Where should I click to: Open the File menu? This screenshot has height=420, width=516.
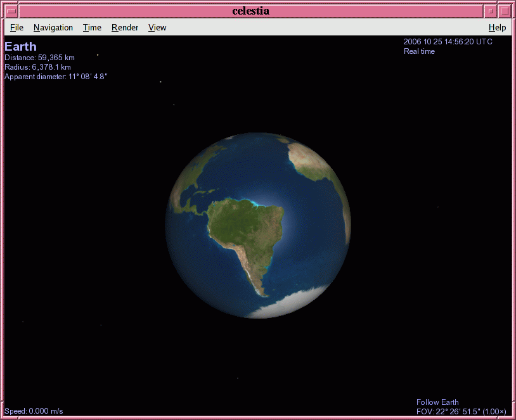click(x=16, y=27)
